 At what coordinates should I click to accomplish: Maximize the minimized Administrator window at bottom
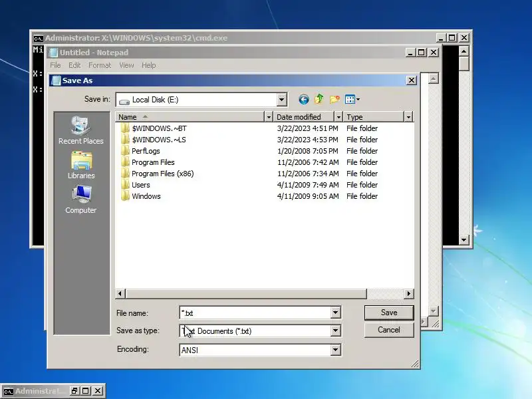[x=86, y=391]
